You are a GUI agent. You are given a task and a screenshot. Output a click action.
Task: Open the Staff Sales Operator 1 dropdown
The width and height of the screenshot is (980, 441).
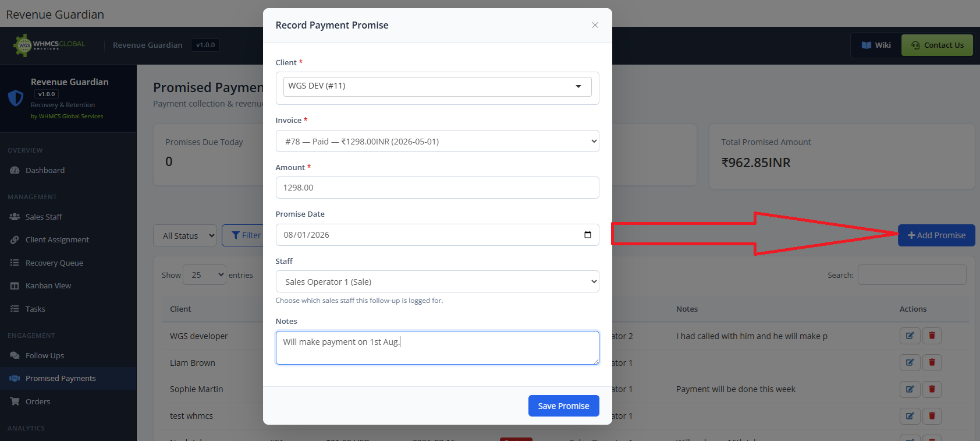[437, 281]
